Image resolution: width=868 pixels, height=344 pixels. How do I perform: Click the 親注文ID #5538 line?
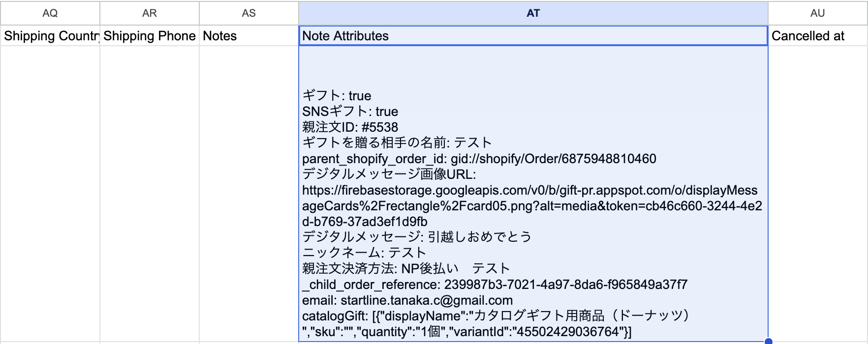350,127
